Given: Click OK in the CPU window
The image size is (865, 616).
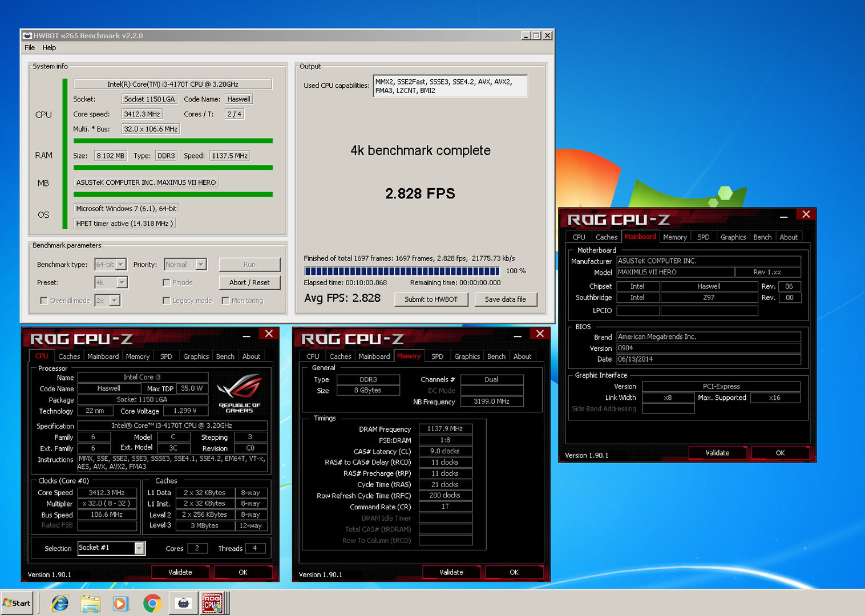Looking at the screenshot, I should click(243, 572).
